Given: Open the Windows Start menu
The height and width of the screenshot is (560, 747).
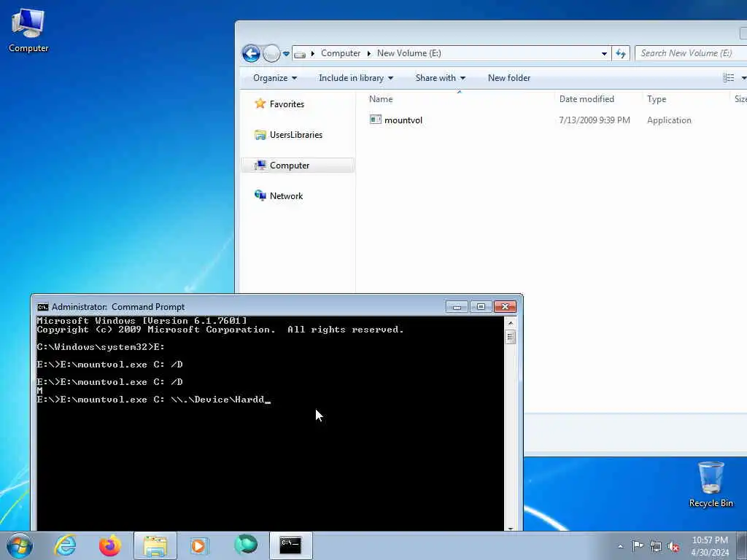Looking at the screenshot, I should 20,545.
